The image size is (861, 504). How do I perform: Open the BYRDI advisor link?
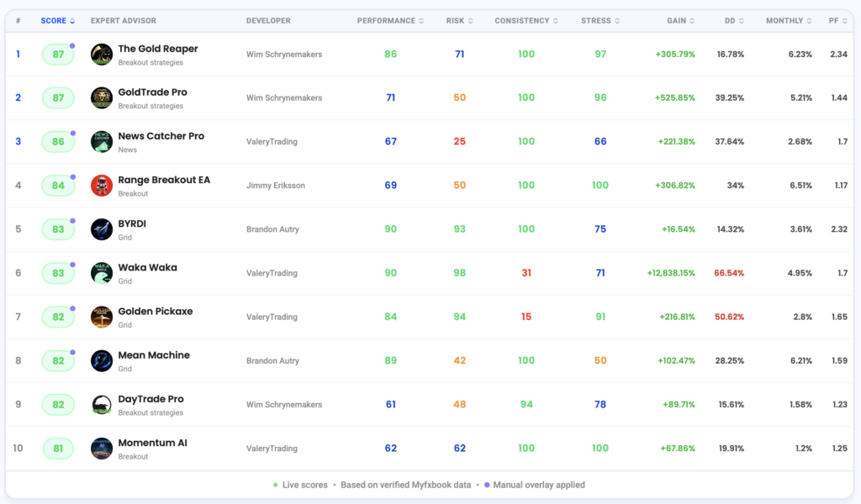pos(132,223)
